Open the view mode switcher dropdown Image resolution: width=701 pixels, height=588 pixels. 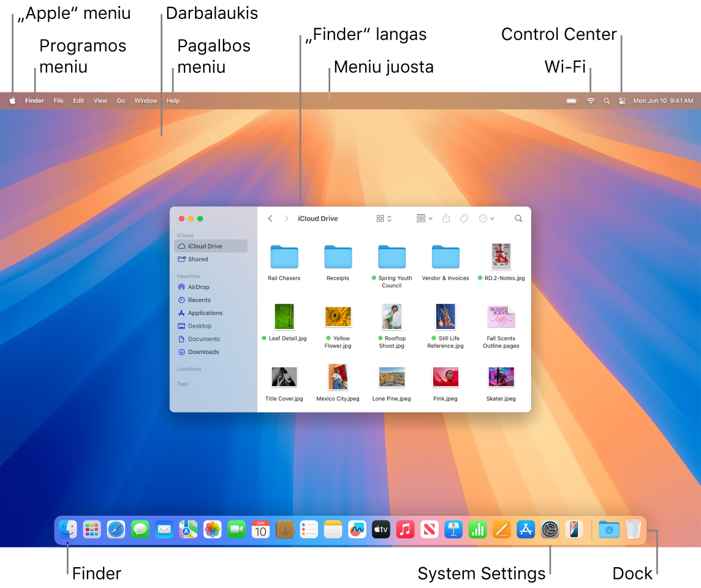click(384, 219)
